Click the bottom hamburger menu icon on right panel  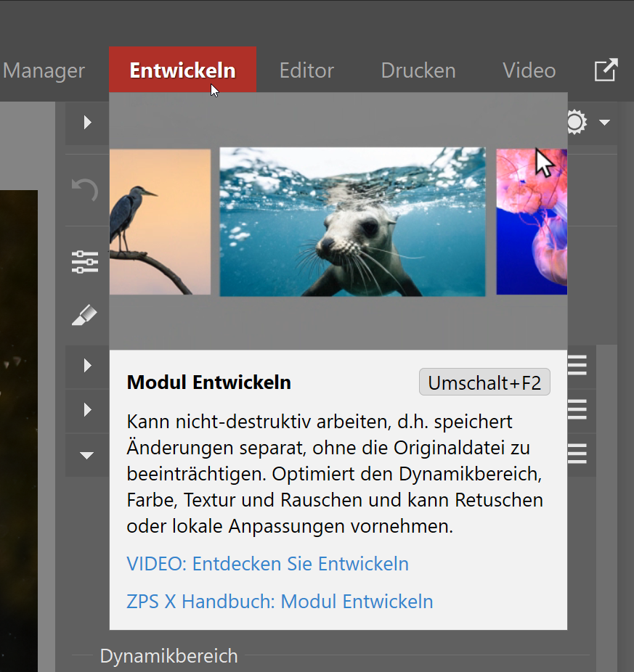pos(576,455)
